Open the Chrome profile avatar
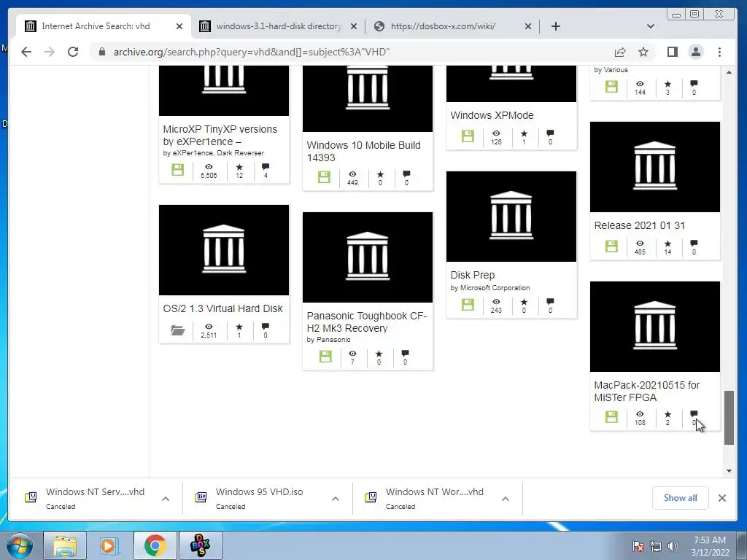The image size is (747, 560). (x=696, y=52)
